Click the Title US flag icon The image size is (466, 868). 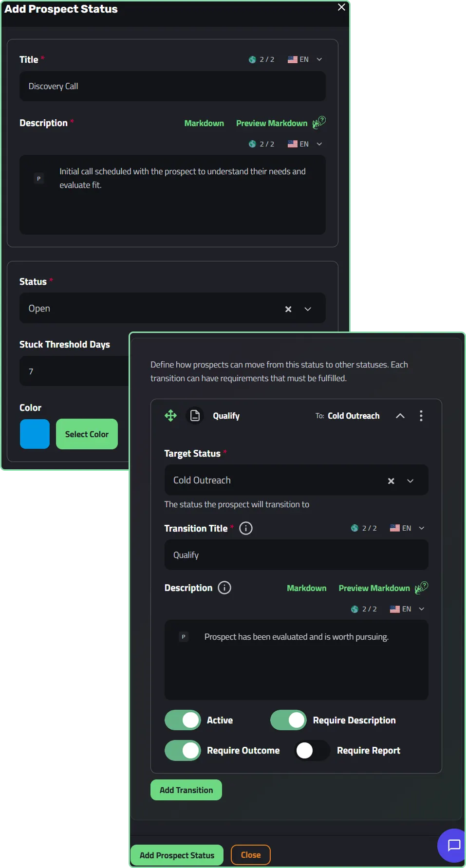pos(293,59)
